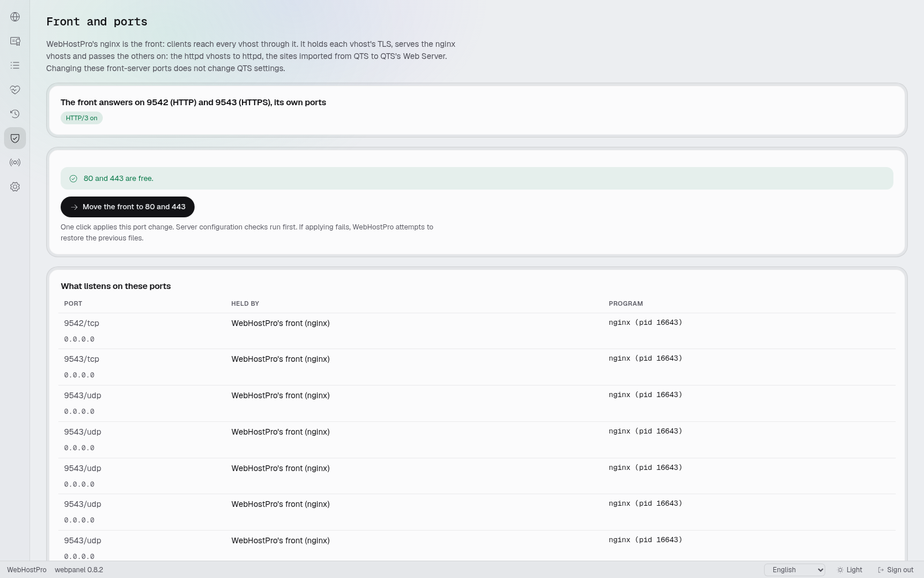Click webpanel 0.8.2 version text
This screenshot has width=924, height=578.
pos(79,570)
